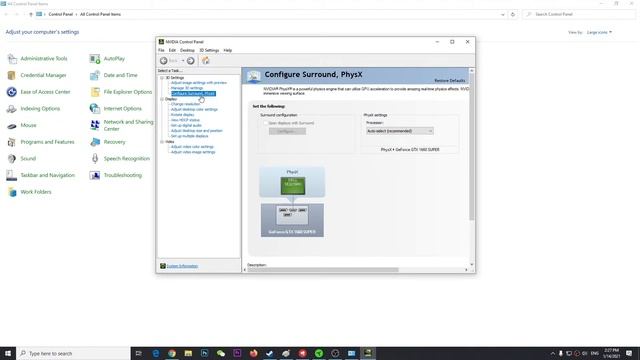Select Adjust image settings with preview
This screenshot has width=640, height=360.
click(199, 83)
